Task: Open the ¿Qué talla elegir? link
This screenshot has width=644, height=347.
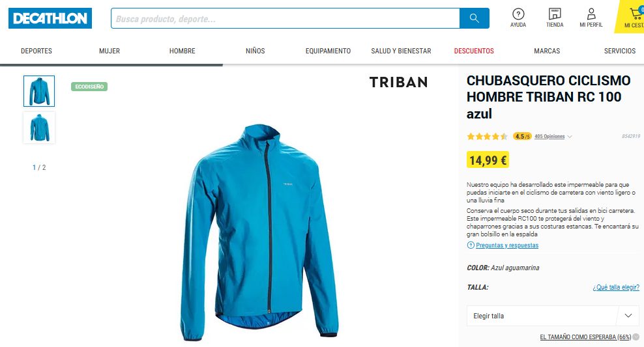Action: (x=616, y=287)
